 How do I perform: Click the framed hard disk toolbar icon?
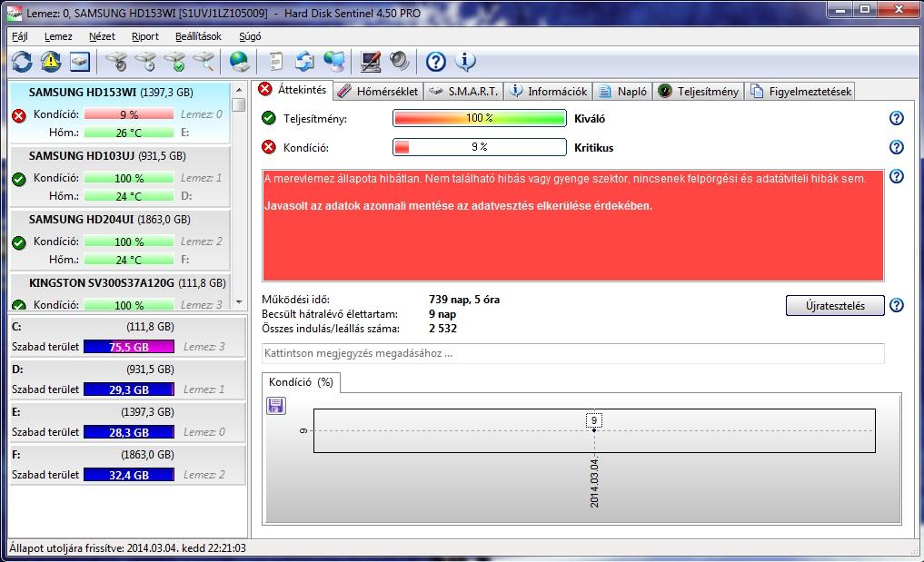click(80, 61)
